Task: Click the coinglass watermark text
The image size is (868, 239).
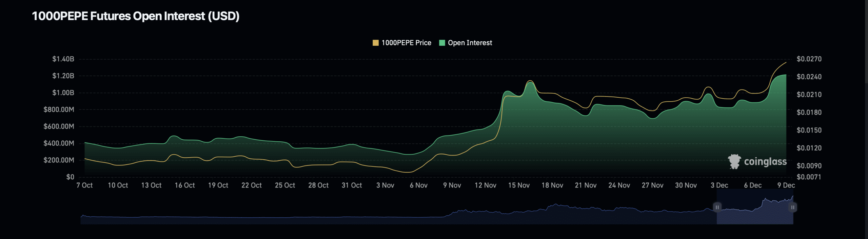Action: point(765,162)
